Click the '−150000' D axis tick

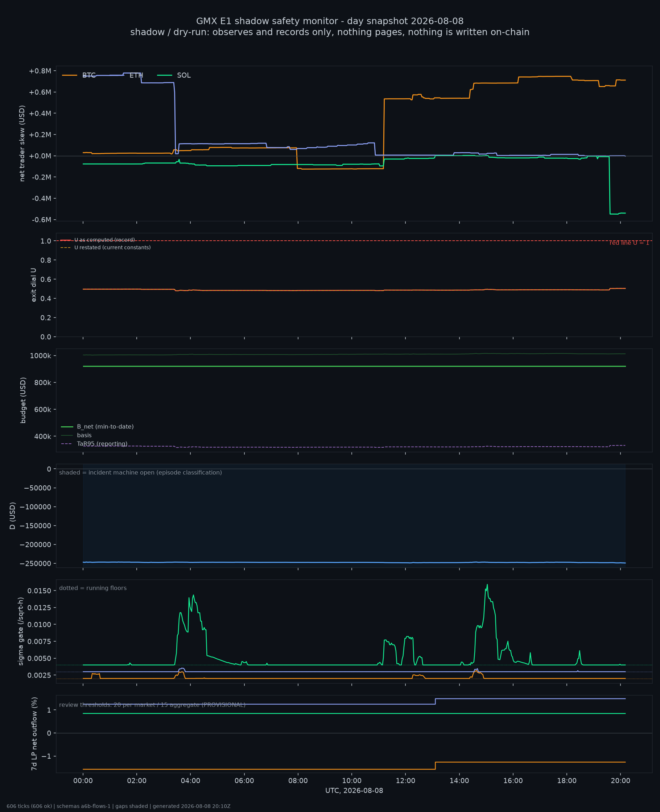[36, 526]
